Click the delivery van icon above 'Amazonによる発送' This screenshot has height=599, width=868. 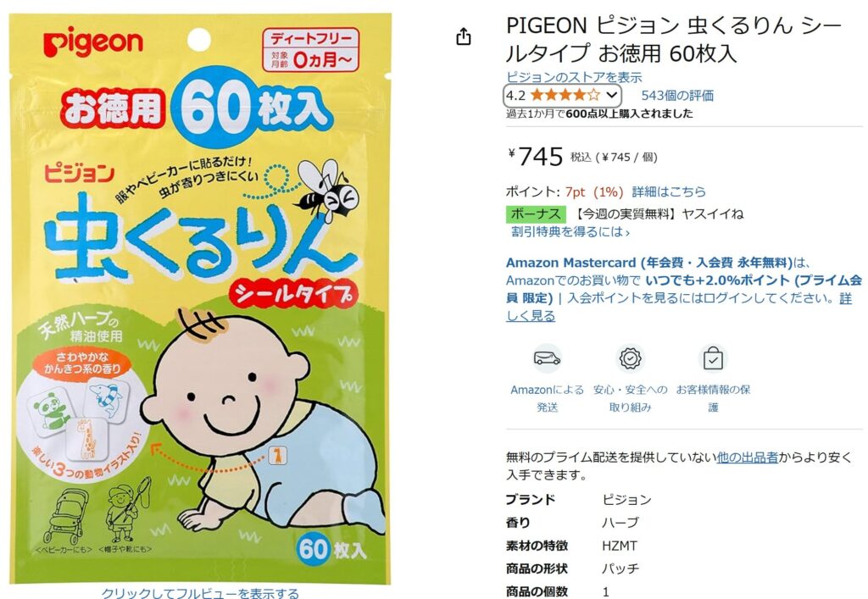547,358
